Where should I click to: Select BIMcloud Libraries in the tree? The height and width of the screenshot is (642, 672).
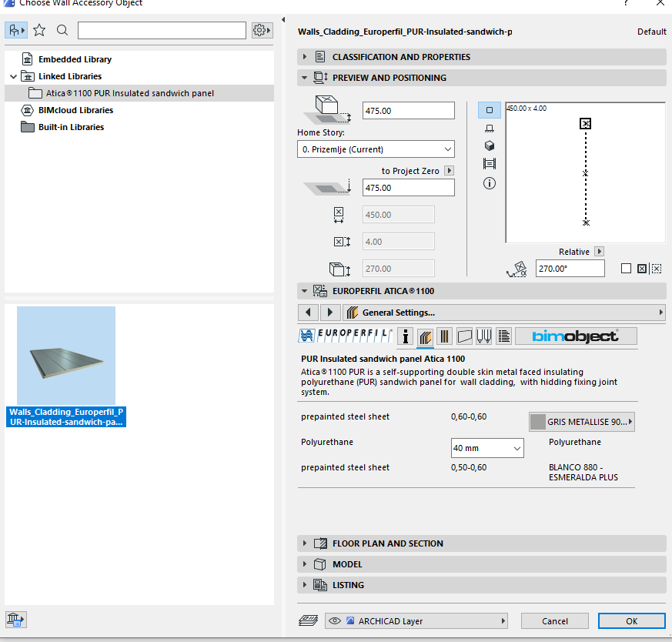point(75,110)
